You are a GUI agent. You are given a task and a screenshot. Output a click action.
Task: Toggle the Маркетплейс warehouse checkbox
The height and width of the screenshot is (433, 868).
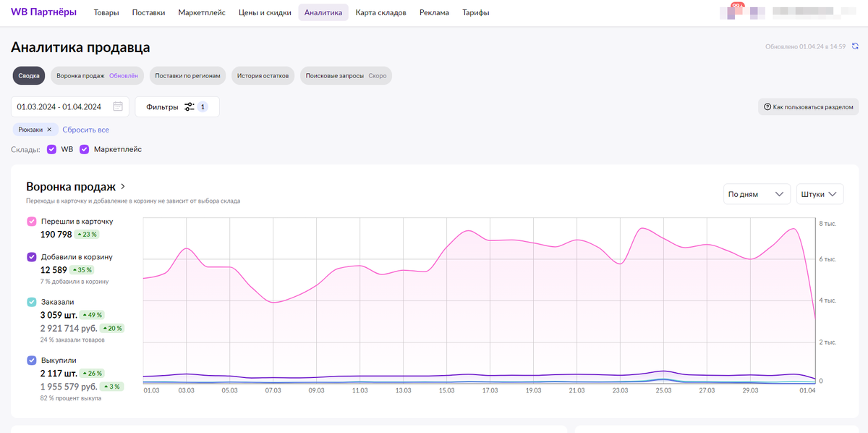pos(85,149)
